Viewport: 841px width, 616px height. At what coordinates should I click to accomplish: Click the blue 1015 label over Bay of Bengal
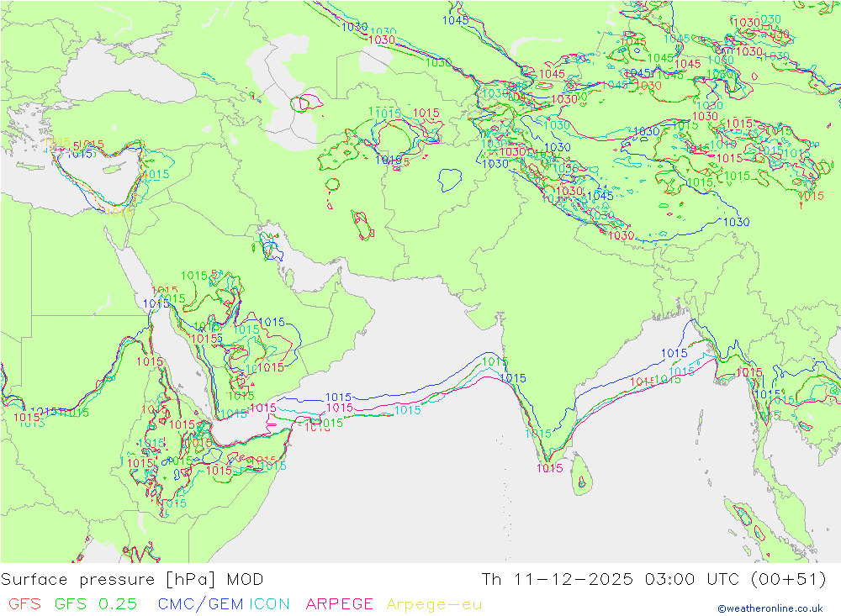coord(674,353)
